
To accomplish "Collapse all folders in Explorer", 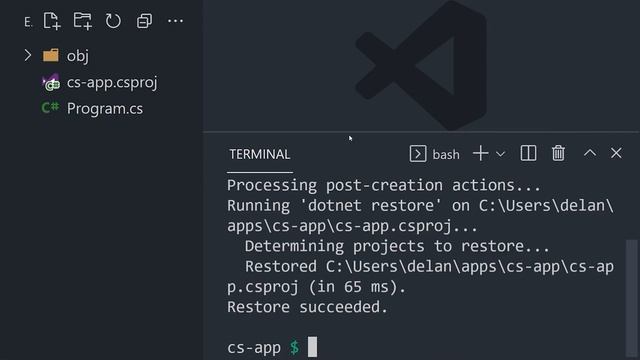I will pyautogui.click(x=144, y=21).
